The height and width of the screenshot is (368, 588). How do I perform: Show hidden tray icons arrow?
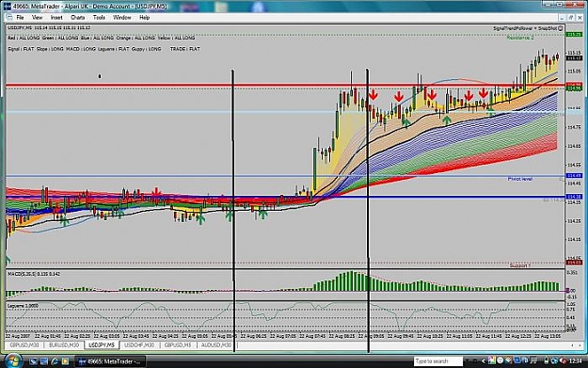[483, 361]
